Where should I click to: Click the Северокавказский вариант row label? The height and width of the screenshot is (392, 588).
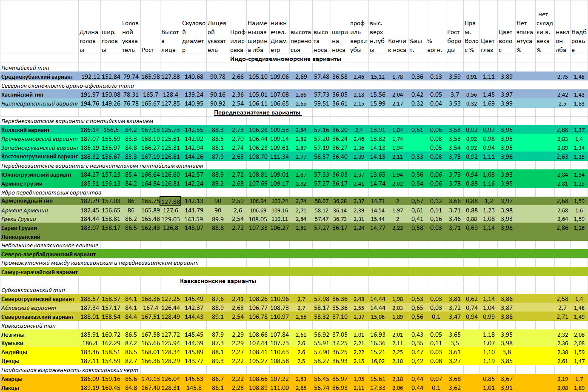pos(38,317)
